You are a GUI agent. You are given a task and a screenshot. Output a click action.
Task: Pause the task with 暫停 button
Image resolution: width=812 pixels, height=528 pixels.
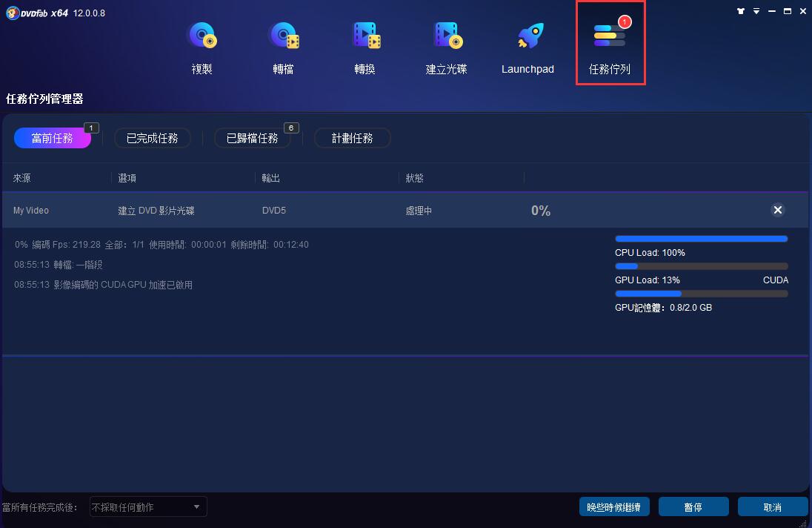pos(693,507)
